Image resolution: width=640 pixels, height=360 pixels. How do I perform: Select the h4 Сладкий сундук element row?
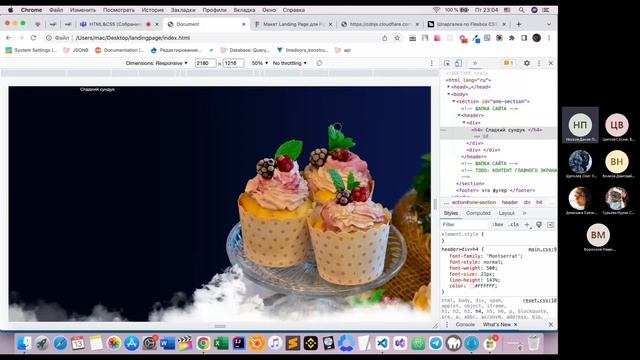[x=498, y=133]
